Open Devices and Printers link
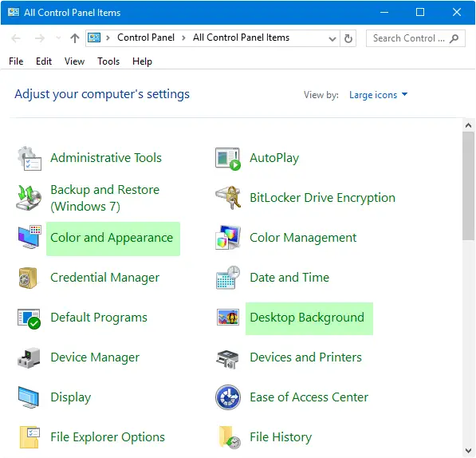 pyautogui.click(x=305, y=357)
